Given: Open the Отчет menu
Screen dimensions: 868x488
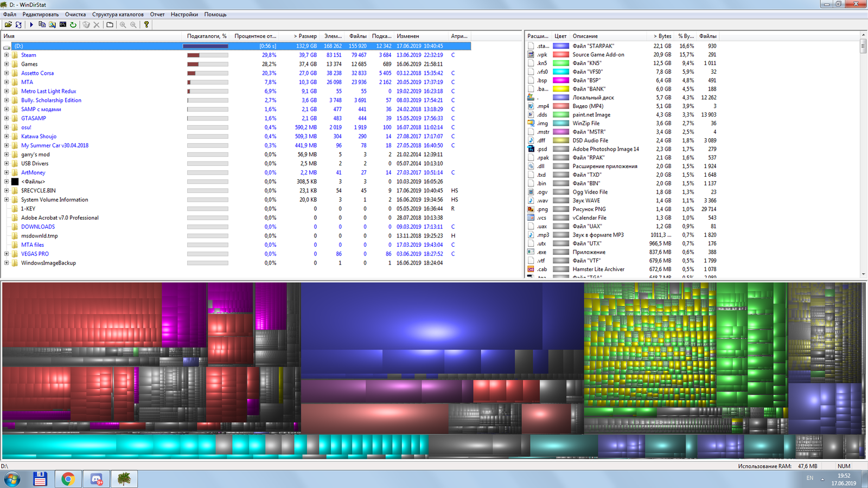Looking at the screenshot, I should click(x=157, y=15).
